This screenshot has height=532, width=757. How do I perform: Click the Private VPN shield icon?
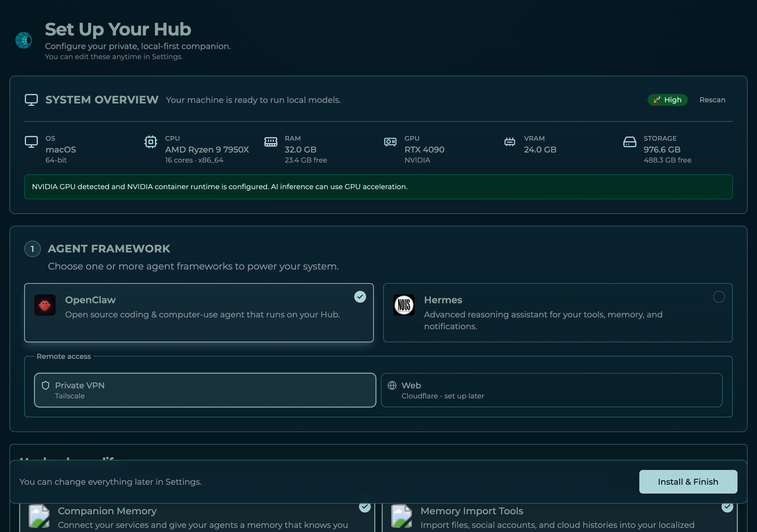click(x=46, y=385)
